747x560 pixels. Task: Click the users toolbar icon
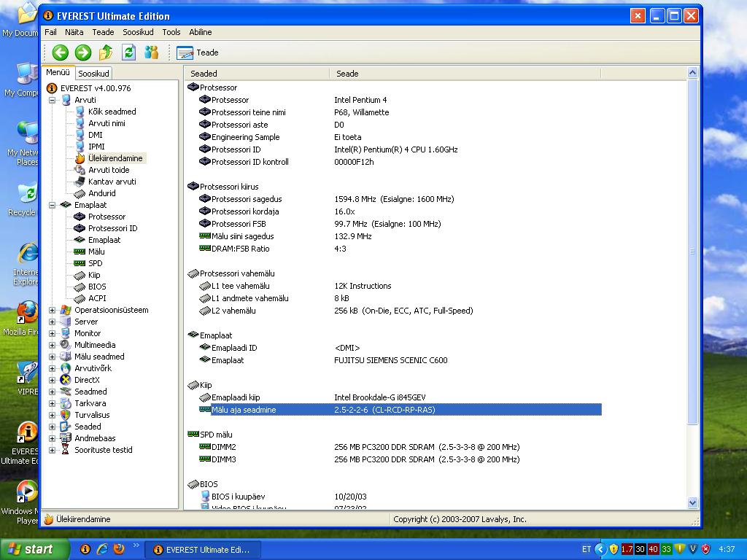click(x=152, y=52)
